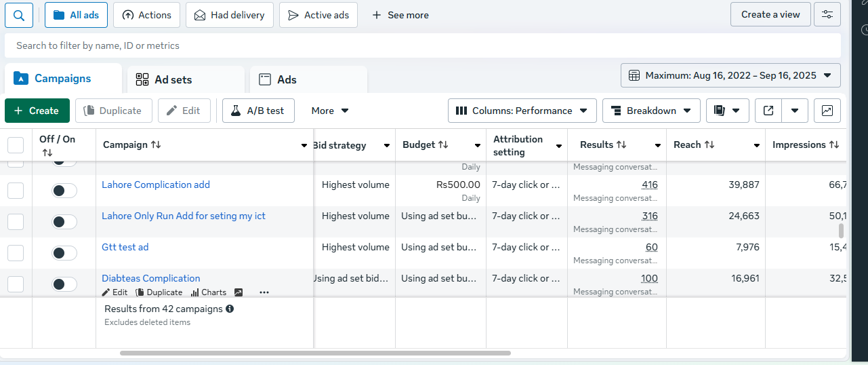The width and height of the screenshot is (868, 365).
Task: Select the Diabteas Complication row checkbox
Action: click(16, 284)
